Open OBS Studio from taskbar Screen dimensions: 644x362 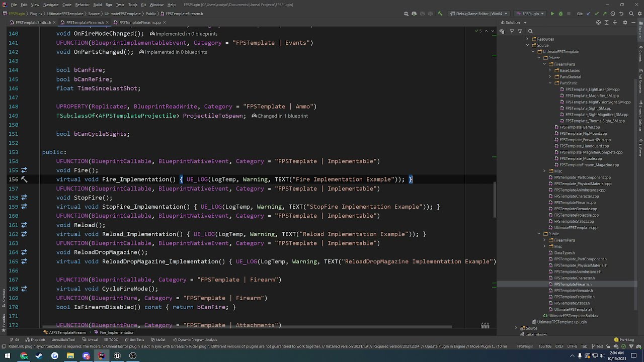pyautogui.click(x=132, y=356)
